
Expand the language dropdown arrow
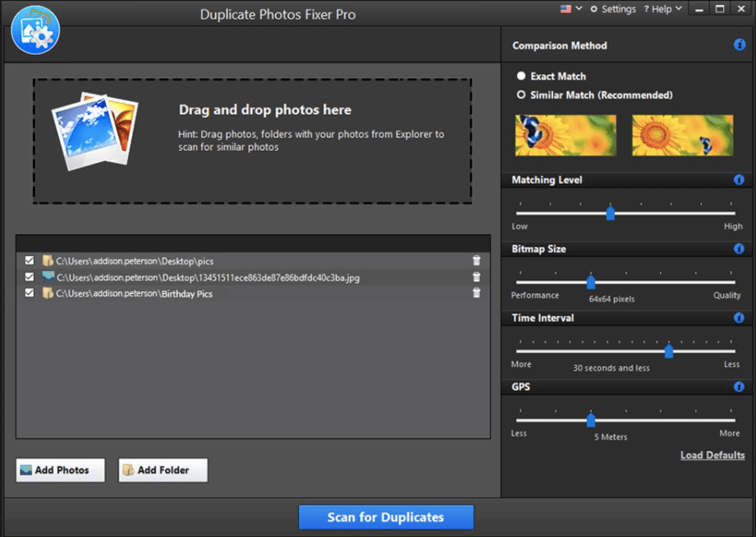tap(579, 9)
